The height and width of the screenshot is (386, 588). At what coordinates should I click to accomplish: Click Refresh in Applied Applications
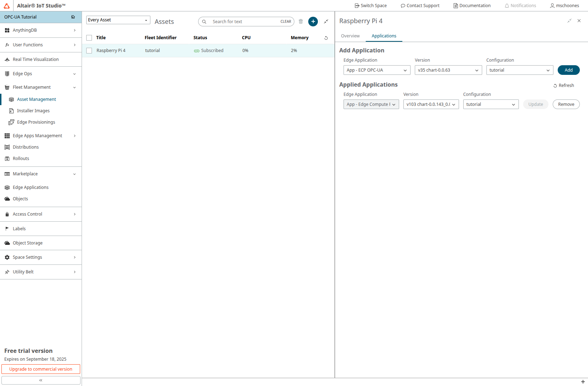tap(563, 86)
